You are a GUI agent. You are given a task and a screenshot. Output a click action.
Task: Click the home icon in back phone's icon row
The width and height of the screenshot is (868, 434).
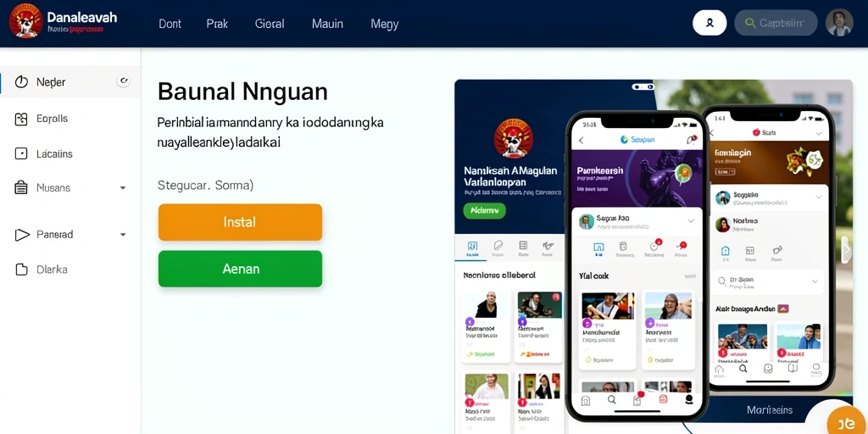click(726, 251)
